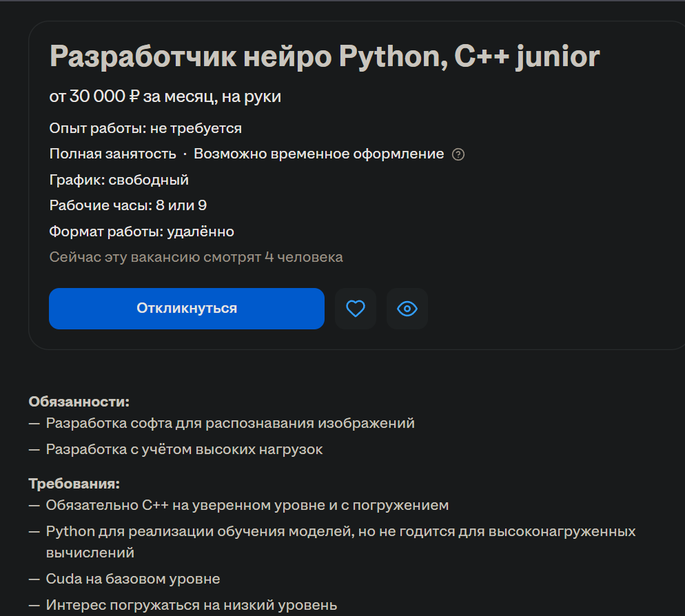The image size is (685, 616).
Task: Click the grey viewers count text
Action: pyautogui.click(x=196, y=257)
